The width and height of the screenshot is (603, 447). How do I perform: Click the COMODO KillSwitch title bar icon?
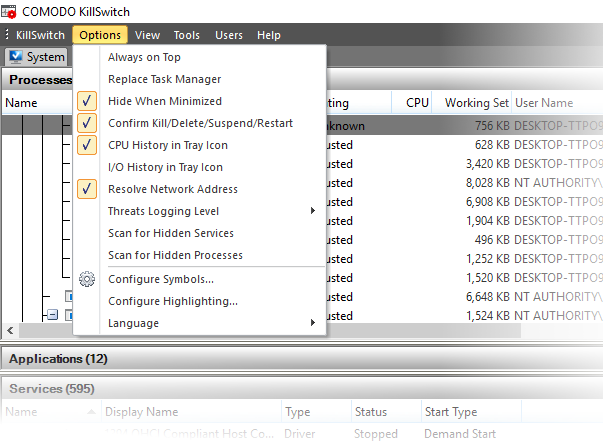[x=9, y=12]
